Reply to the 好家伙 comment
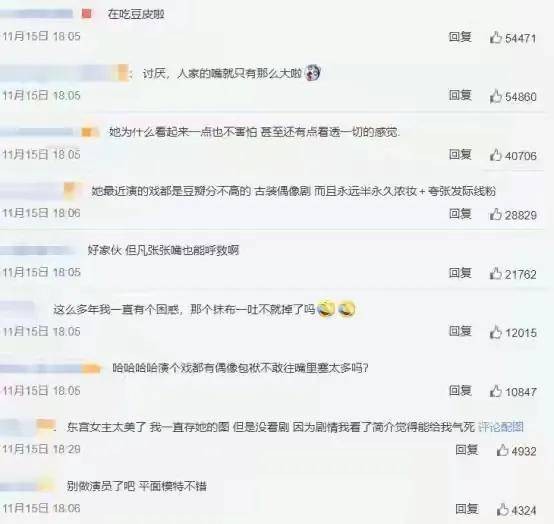This screenshot has height=524, width=554. [x=460, y=272]
